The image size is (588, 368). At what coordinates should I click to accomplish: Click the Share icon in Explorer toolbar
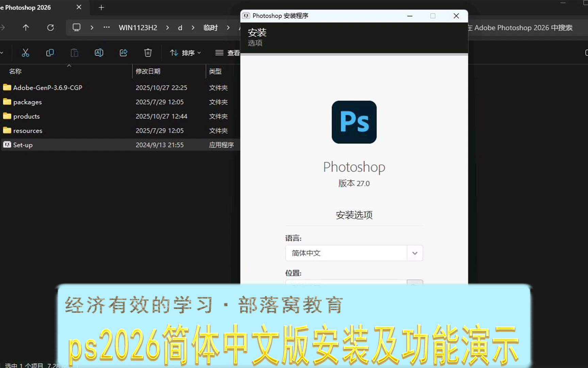(124, 53)
